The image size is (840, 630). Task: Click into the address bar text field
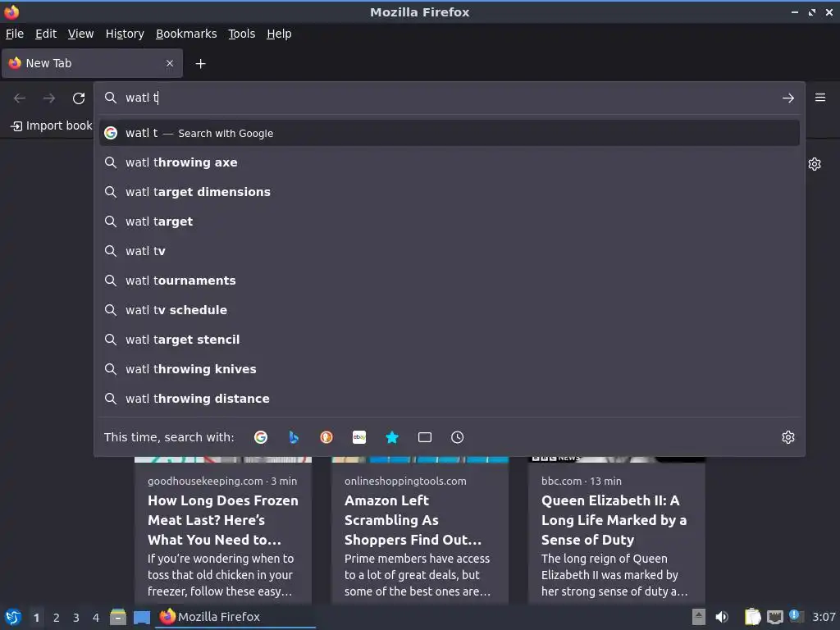click(x=449, y=98)
